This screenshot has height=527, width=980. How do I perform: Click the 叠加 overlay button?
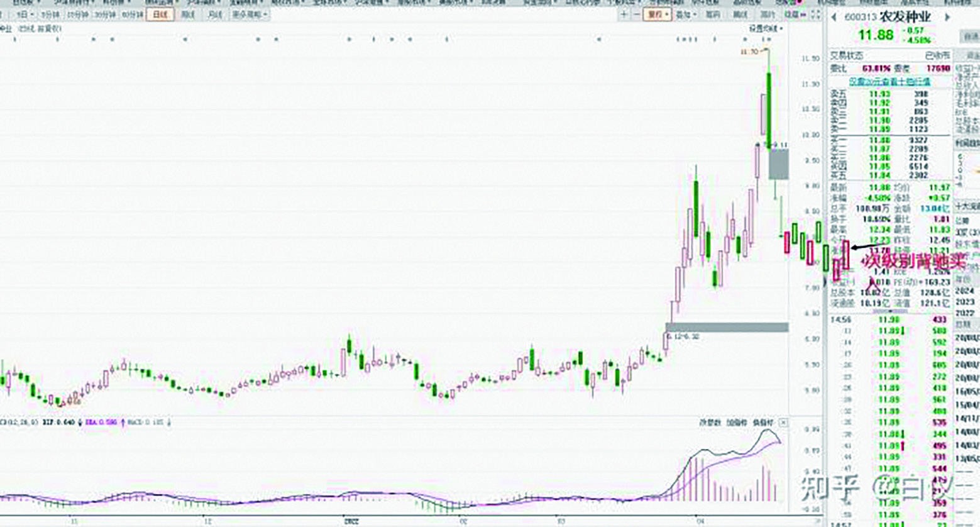[x=685, y=14]
